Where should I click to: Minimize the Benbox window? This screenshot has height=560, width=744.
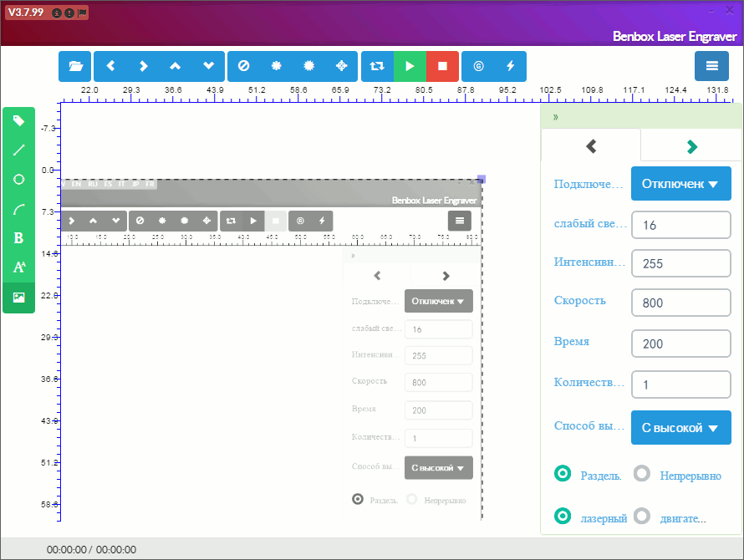click(711, 10)
